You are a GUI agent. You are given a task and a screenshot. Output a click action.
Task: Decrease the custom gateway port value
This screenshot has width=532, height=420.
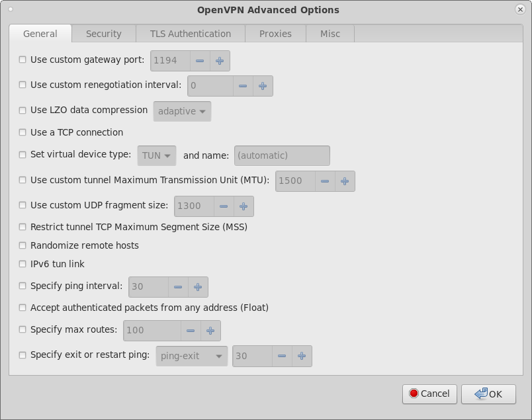pyautogui.click(x=200, y=61)
